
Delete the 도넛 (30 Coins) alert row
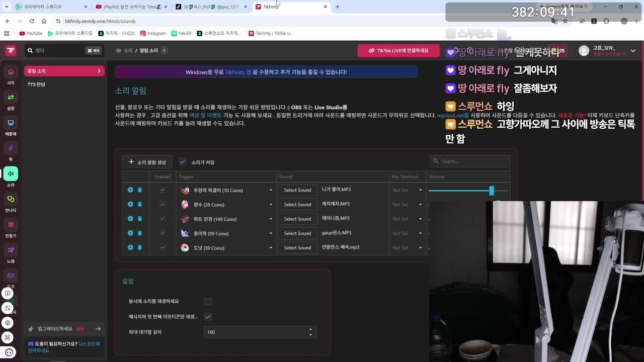(140, 247)
